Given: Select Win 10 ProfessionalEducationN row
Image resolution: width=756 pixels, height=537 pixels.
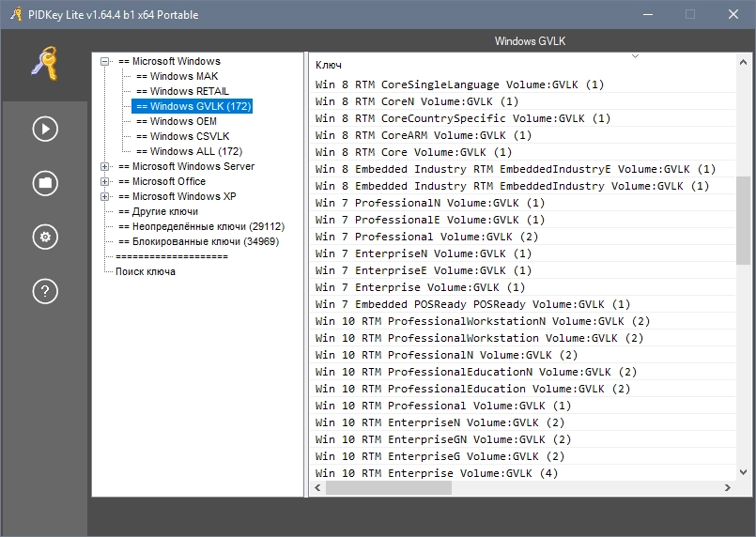Looking at the screenshot, I should 522,371.
